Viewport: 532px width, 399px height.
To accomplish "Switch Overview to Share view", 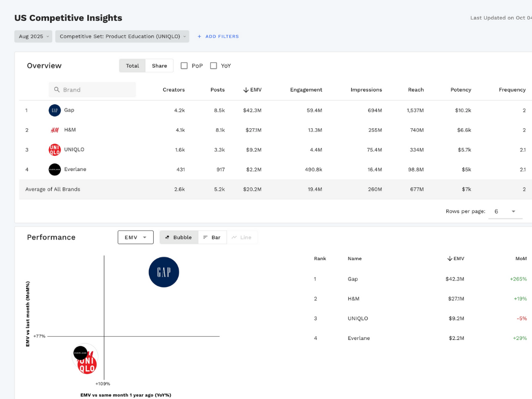I will click(159, 66).
